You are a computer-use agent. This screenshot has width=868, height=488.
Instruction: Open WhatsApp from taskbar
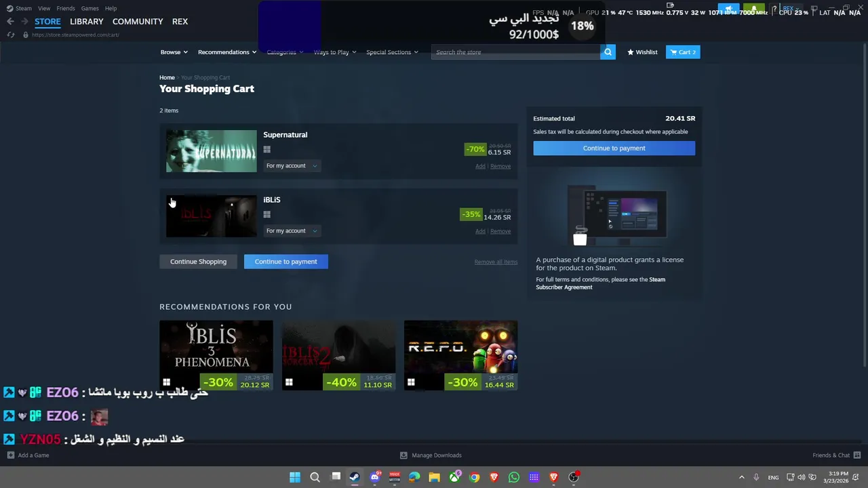click(x=514, y=477)
